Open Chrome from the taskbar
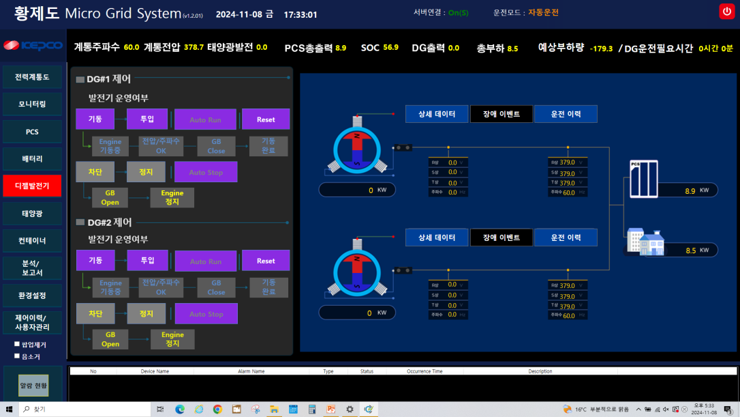The height and width of the screenshot is (417, 740). point(217,409)
